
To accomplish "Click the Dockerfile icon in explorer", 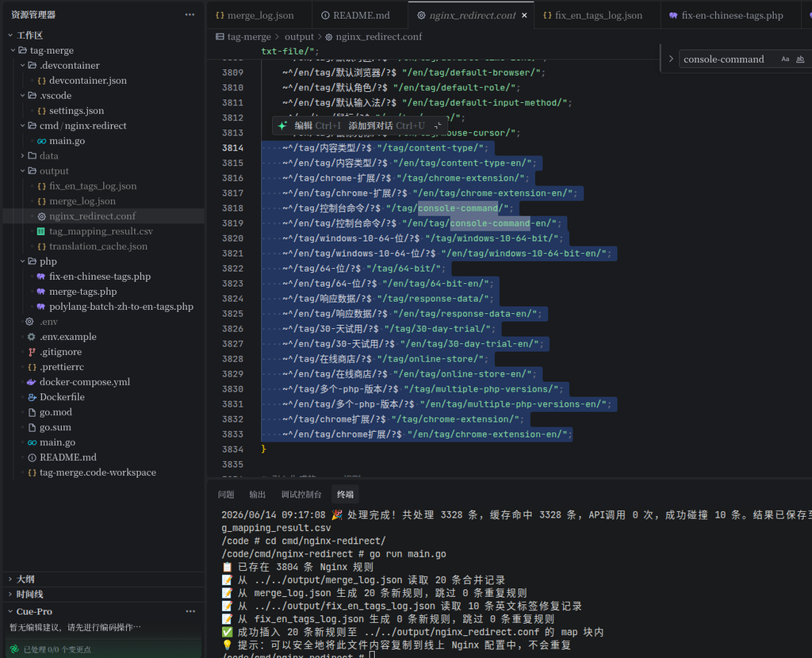I will coord(32,397).
